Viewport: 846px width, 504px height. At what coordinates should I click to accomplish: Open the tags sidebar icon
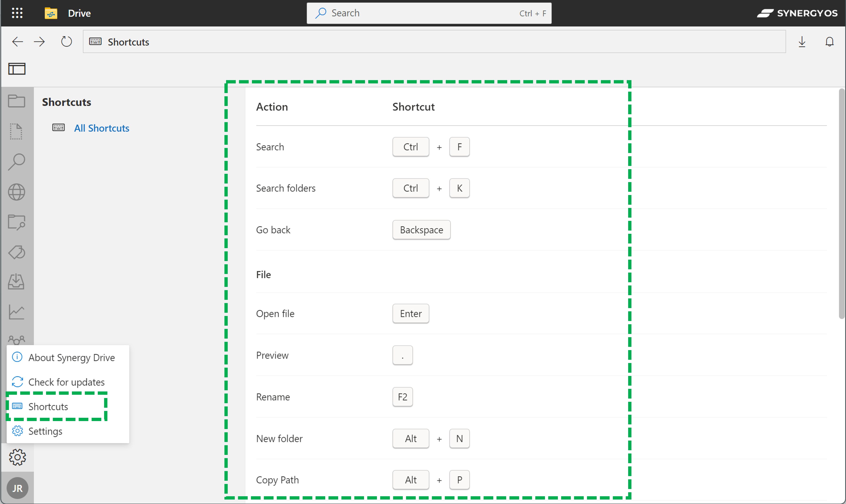[16, 252]
